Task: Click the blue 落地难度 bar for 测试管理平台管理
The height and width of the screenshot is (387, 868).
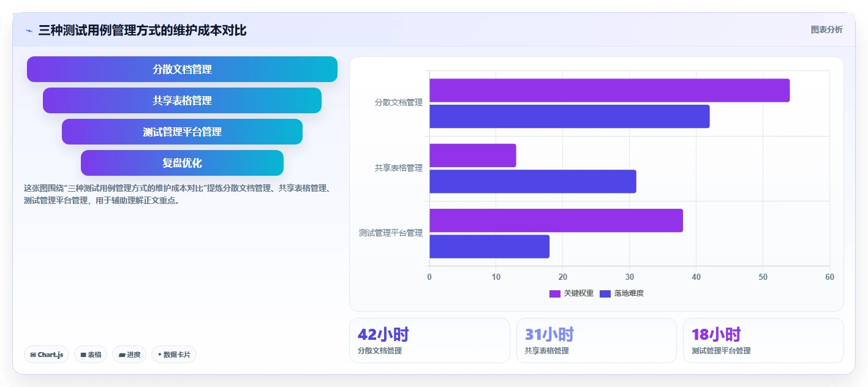Action: pos(489,246)
